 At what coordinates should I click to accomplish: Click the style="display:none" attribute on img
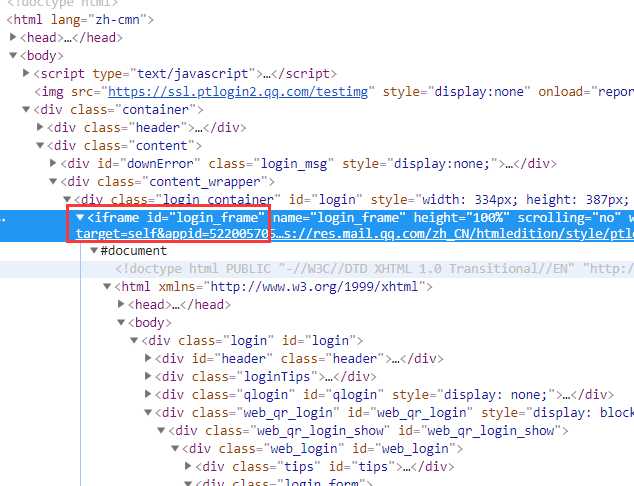[x=456, y=92]
